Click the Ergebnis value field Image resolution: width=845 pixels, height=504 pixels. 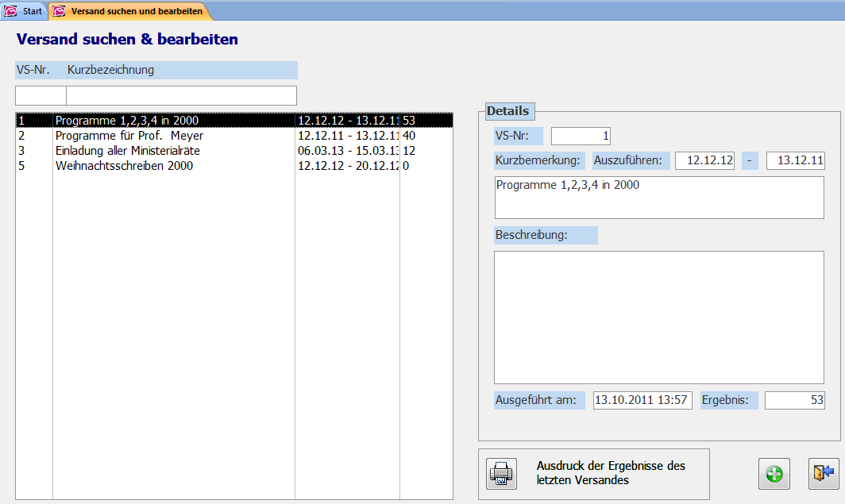click(x=794, y=400)
